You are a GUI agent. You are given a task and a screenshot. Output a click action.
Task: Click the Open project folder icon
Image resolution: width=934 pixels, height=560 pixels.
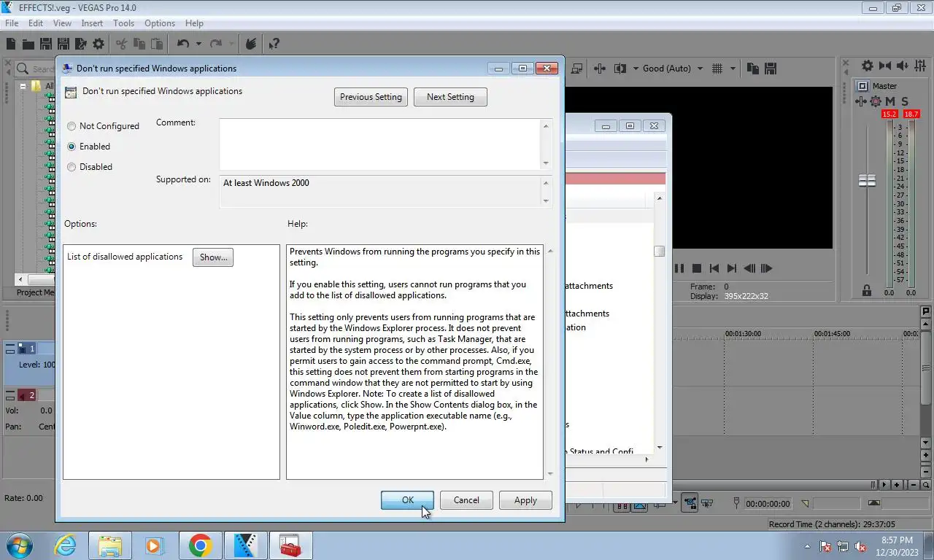(x=28, y=44)
